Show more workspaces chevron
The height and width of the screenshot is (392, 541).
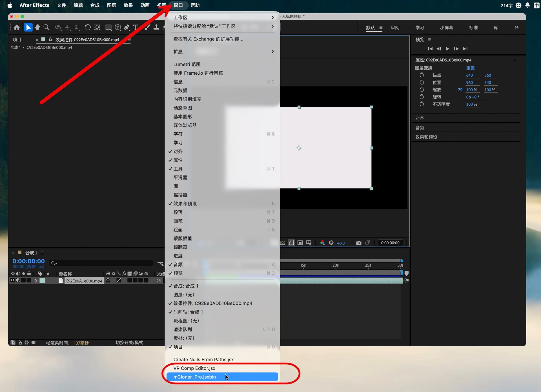coord(516,27)
